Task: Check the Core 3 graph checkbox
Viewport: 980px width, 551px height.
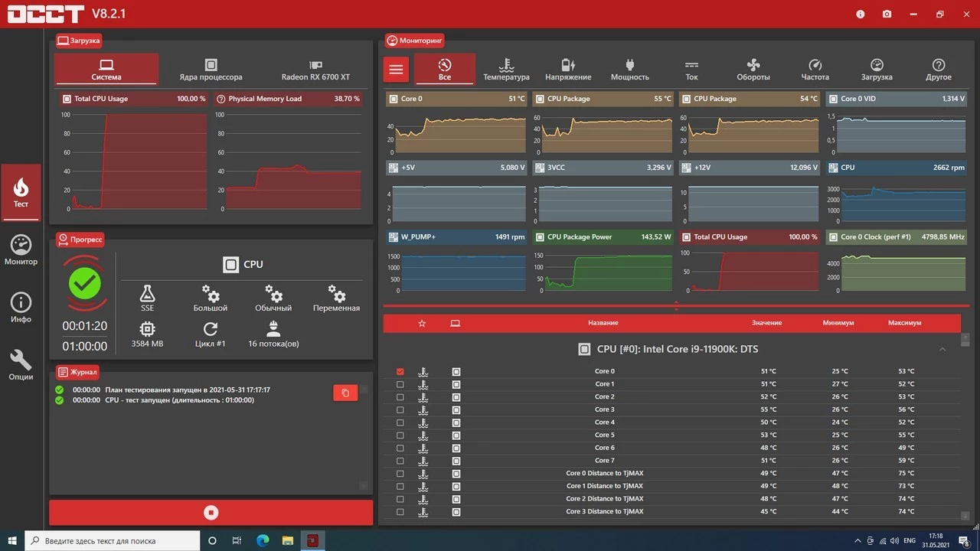Action: pos(400,409)
